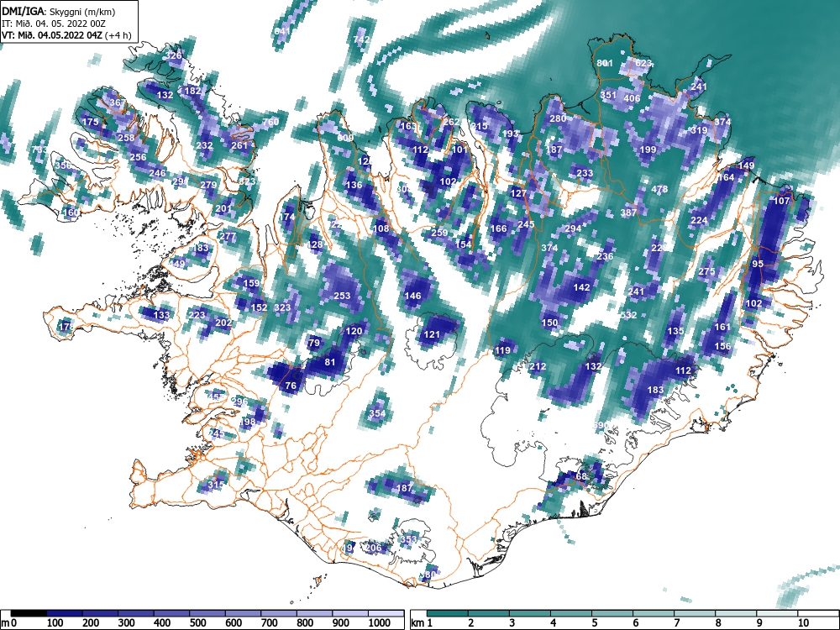The height and width of the screenshot is (630, 840).
Task: Select the visibility value 136
Action: pyautogui.click(x=354, y=186)
